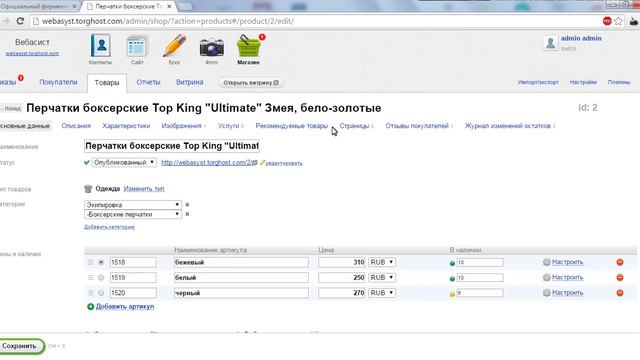Open Плагины in the top right menu
The width and height of the screenshot is (640, 360).
(619, 82)
